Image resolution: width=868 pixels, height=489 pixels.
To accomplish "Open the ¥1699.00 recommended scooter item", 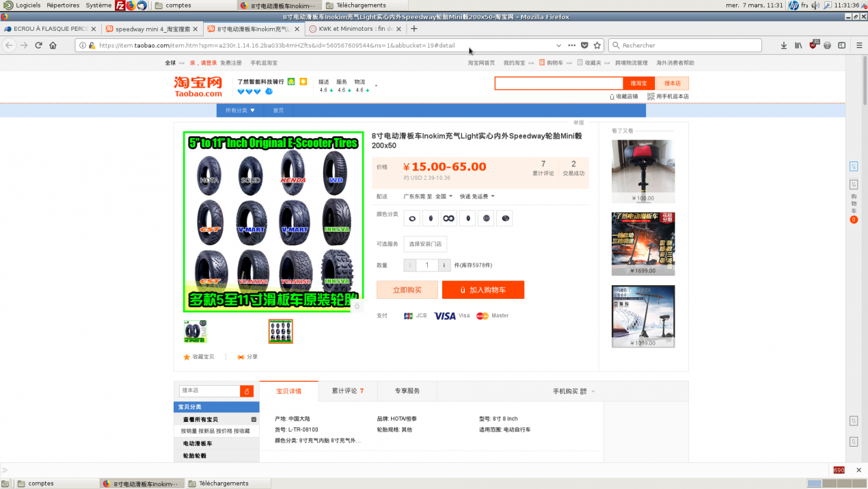I will click(x=643, y=244).
